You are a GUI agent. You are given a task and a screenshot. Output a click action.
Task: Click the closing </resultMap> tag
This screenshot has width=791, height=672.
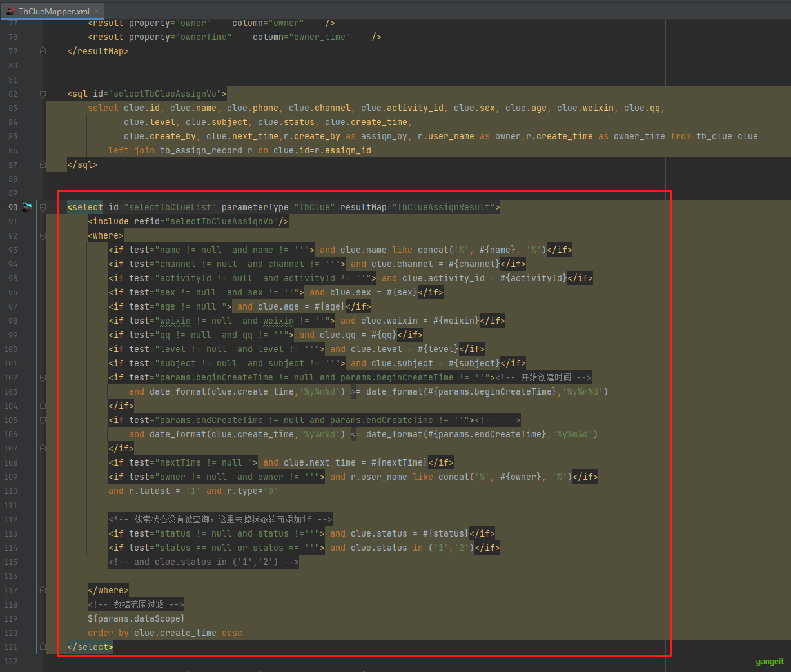pos(98,51)
